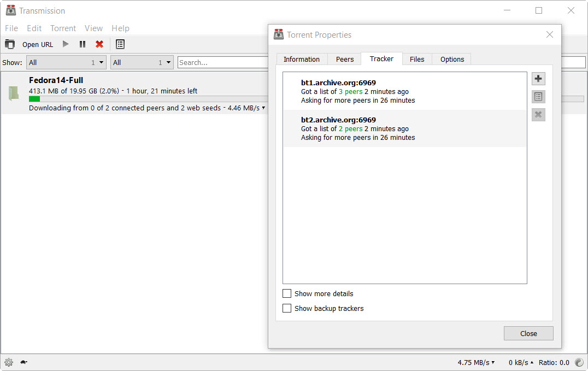Start the torrent with the play icon
Image resolution: width=588 pixels, height=371 pixels.
pos(66,44)
